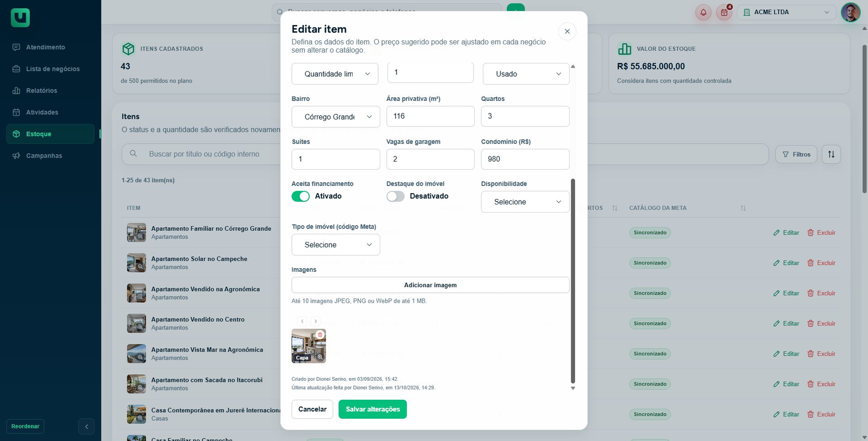Viewport: 868px width, 441px height.
Task: Open the user profile avatar
Action: [x=850, y=12]
